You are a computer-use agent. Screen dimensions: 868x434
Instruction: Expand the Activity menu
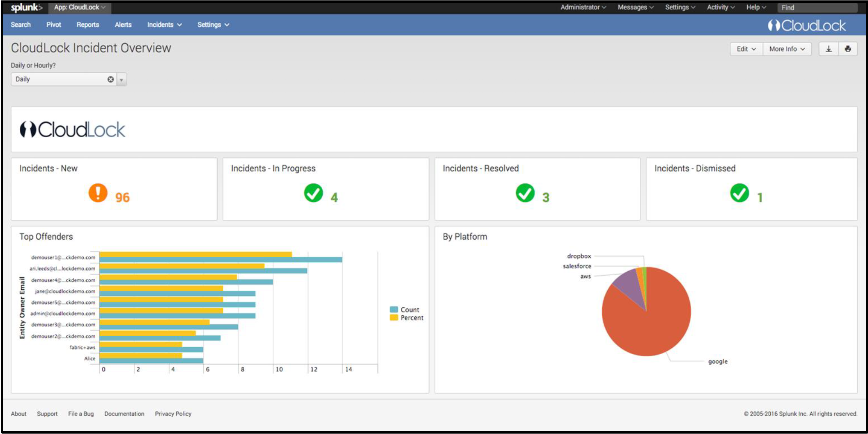click(721, 7)
